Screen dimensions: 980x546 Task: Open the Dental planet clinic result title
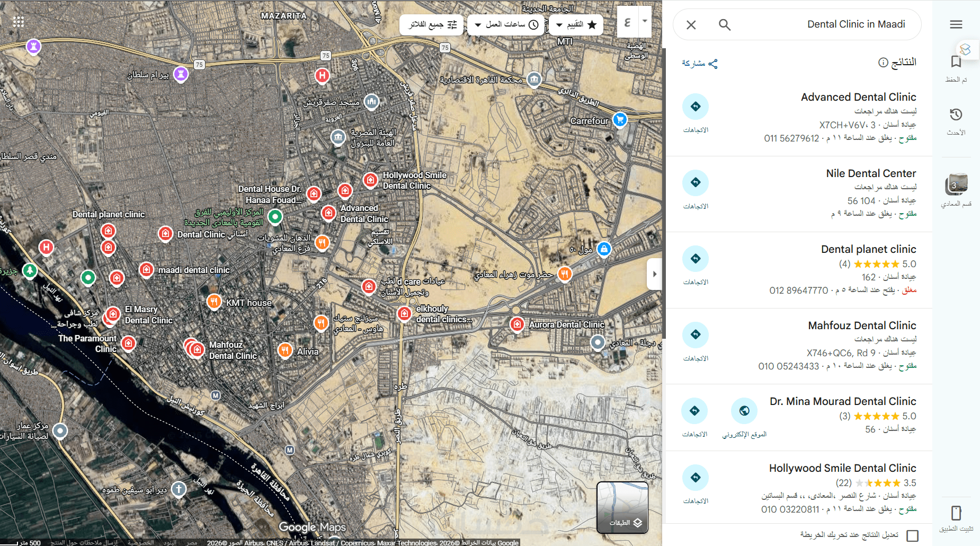pyautogui.click(x=869, y=249)
